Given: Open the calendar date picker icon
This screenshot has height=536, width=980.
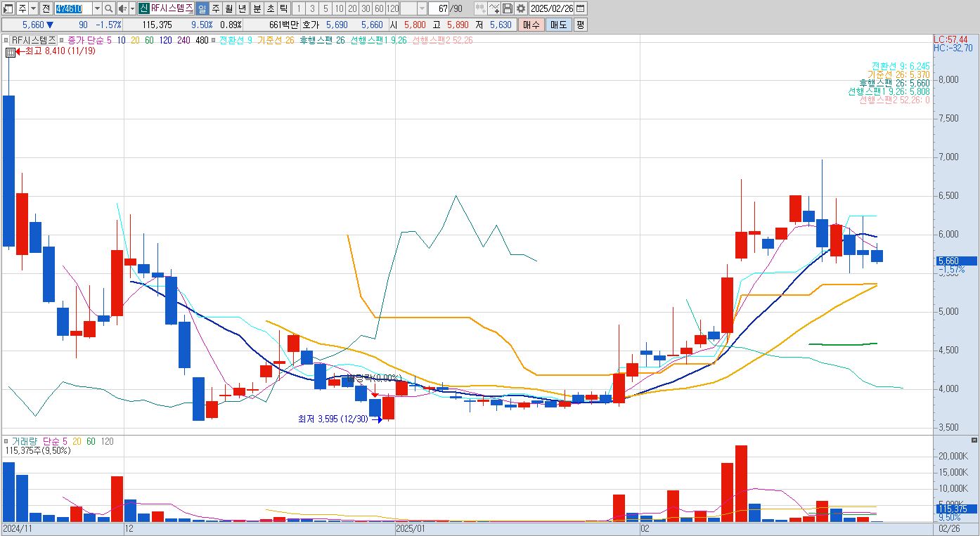Looking at the screenshot, I should (580, 8).
